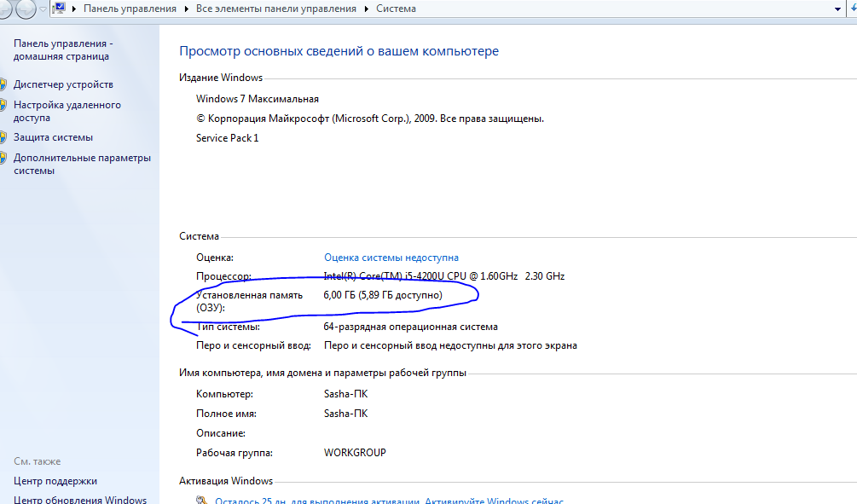Click the computer icon in address bar
The height and width of the screenshot is (504, 857).
(60, 9)
